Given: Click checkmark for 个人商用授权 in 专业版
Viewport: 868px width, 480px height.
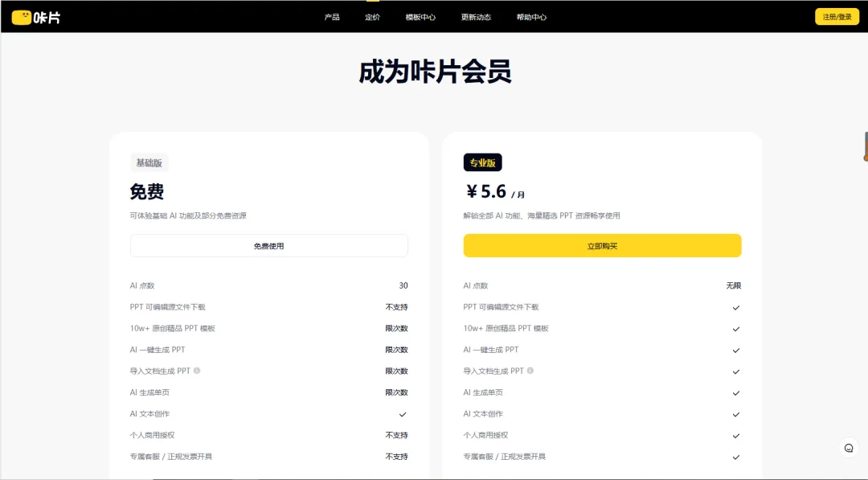Looking at the screenshot, I should pyautogui.click(x=735, y=436).
